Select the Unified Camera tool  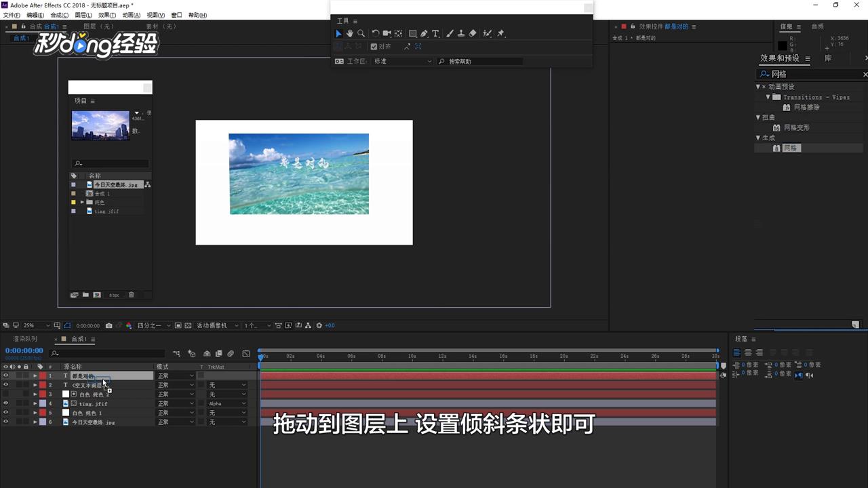click(x=387, y=33)
